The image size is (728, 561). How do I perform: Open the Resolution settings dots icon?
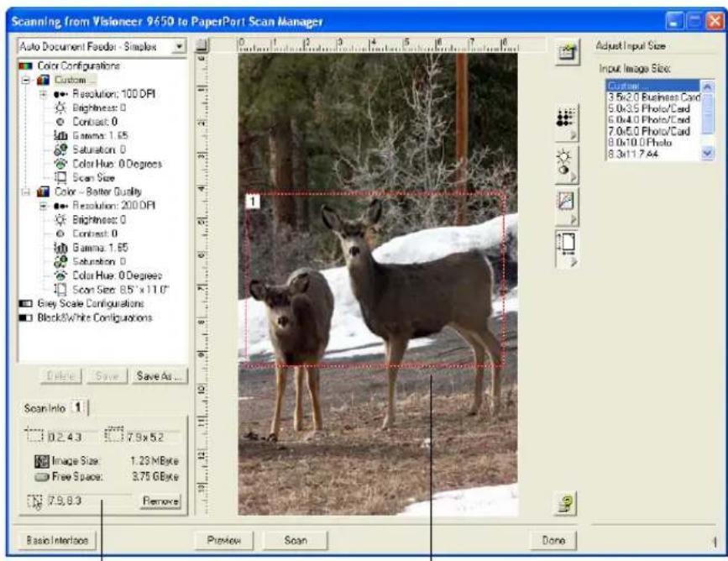(567, 123)
